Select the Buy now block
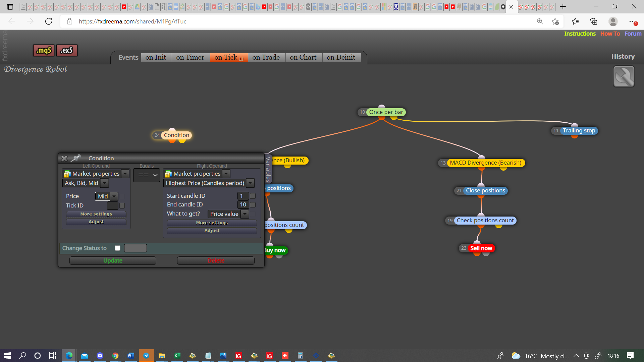The image size is (644, 362). tap(276, 250)
